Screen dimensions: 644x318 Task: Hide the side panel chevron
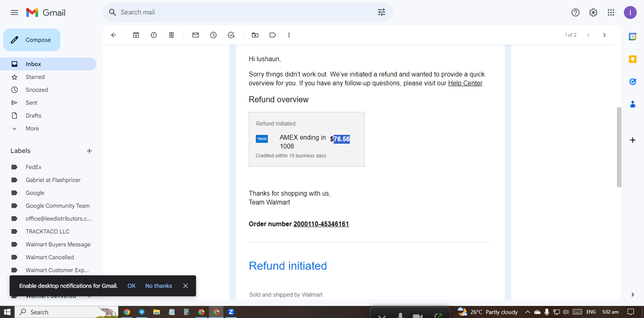[633, 295]
